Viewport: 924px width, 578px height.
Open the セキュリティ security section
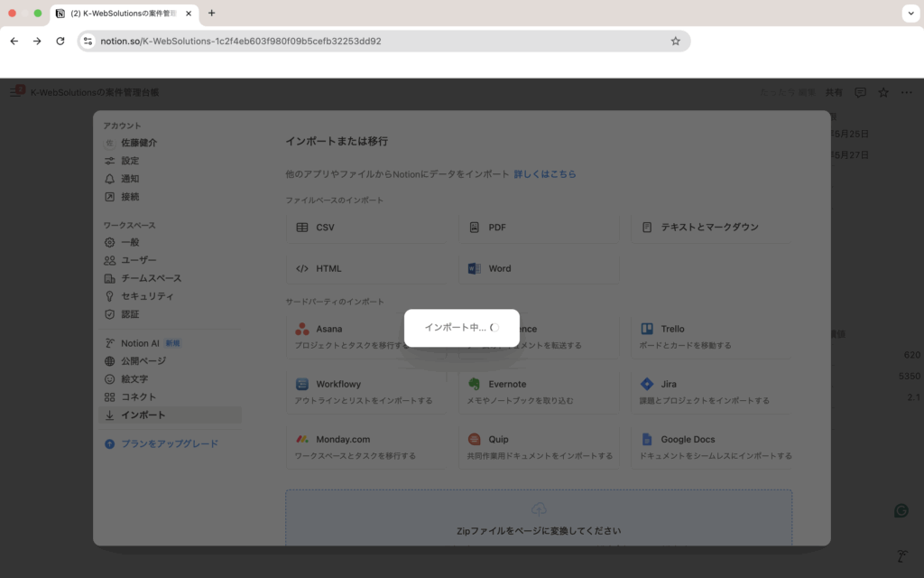tap(147, 296)
